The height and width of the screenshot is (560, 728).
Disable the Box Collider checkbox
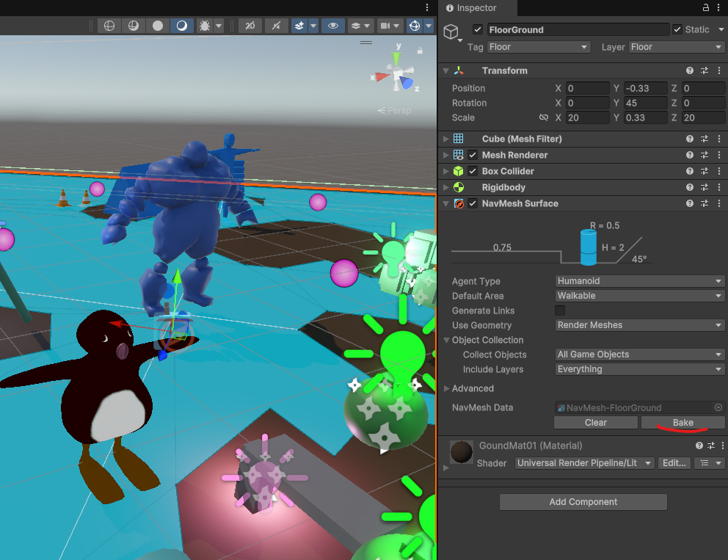[x=473, y=171]
